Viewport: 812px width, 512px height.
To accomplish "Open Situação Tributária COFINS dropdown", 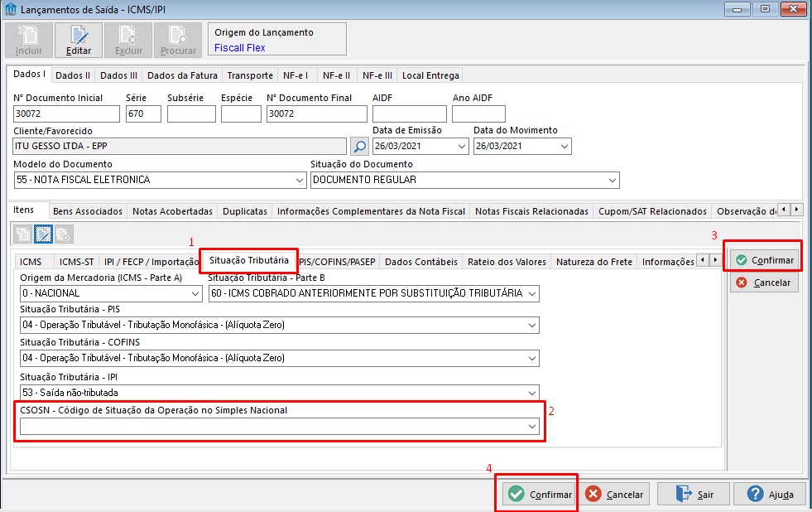I will tap(532, 359).
